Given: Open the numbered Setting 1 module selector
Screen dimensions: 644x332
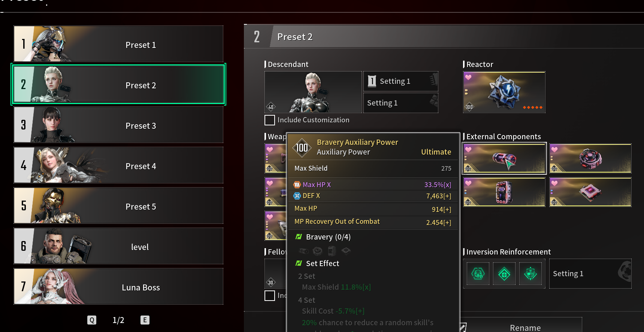Looking at the screenshot, I should tap(400, 81).
